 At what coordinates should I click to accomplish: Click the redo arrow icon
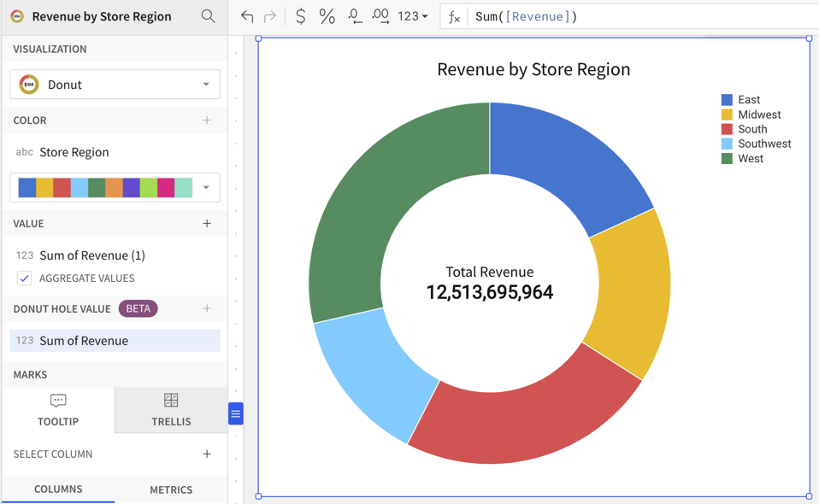pyautogui.click(x=270, y=16)
